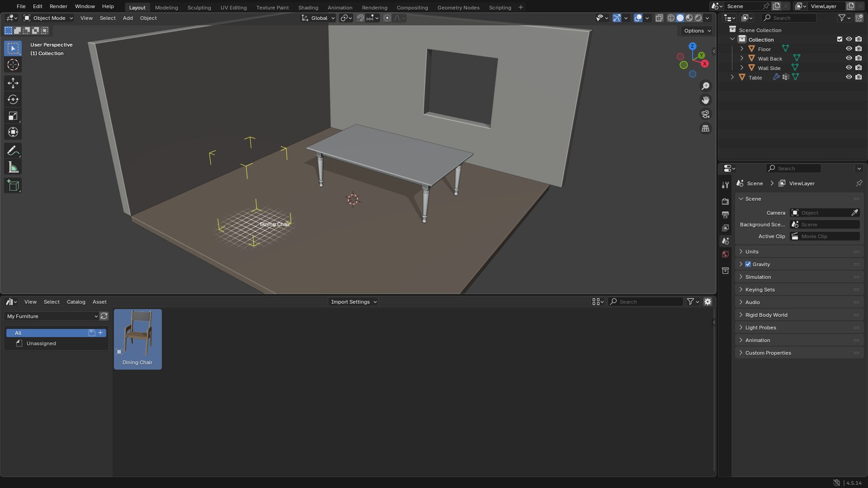The image size is (868, 488).
Task: Click the asset browser search field
Action: 646,301
